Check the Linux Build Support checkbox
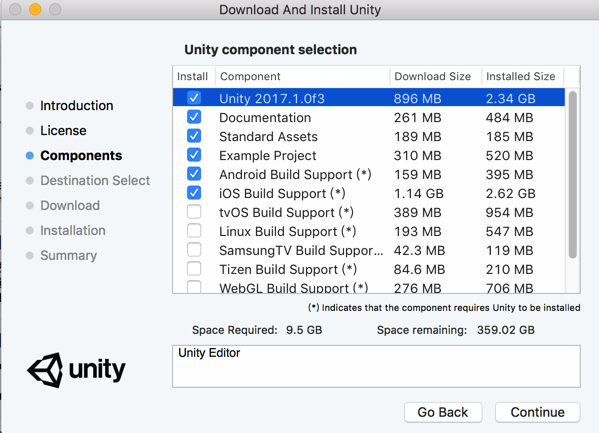Image resolution: width=599 pixels, height=433 pixels. [x=194, y=231]
